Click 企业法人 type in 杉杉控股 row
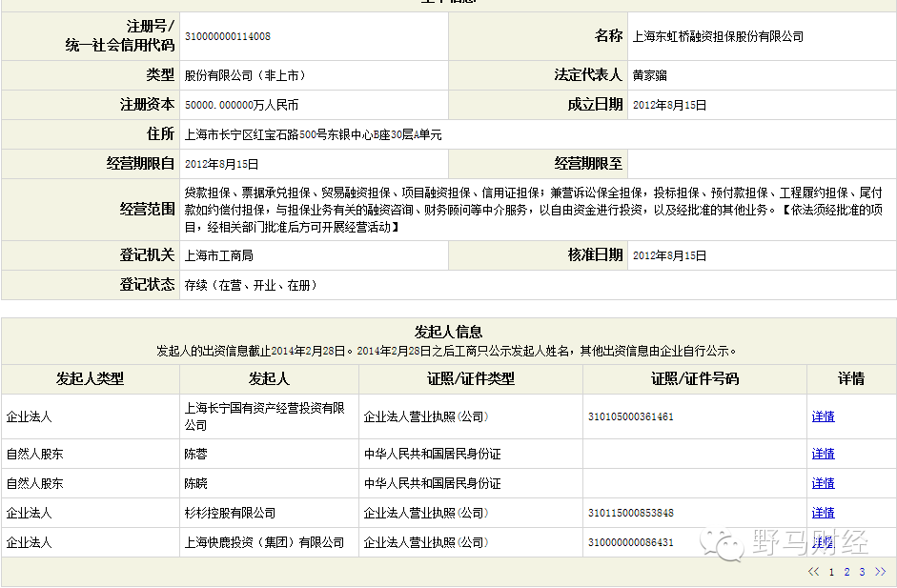 tap(29, 514)
